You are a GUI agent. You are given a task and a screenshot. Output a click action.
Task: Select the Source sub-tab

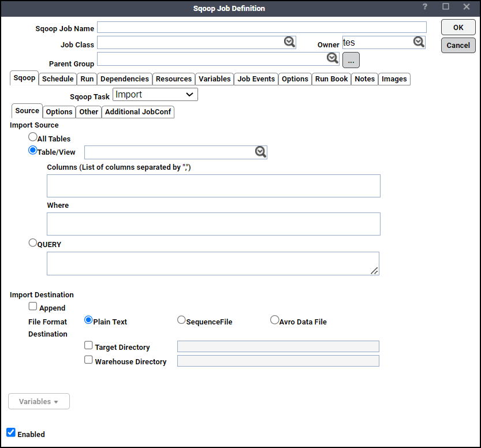27,111
